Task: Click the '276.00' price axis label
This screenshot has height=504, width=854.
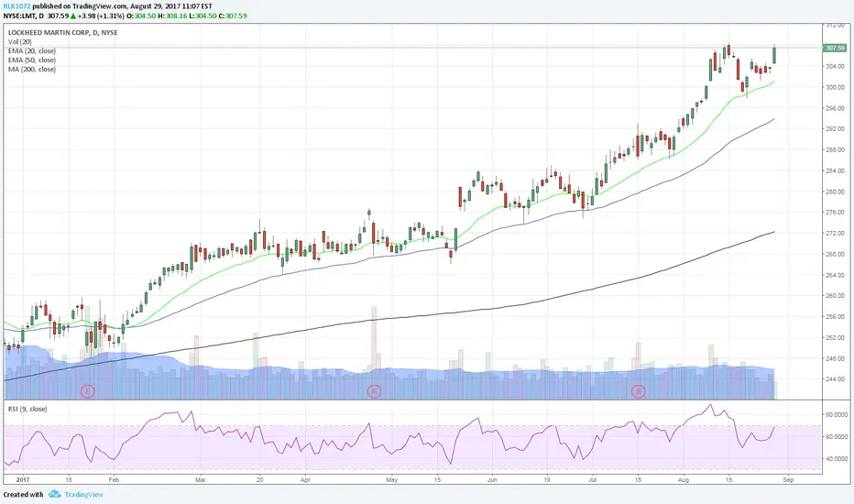Action: tap(836, 213)
